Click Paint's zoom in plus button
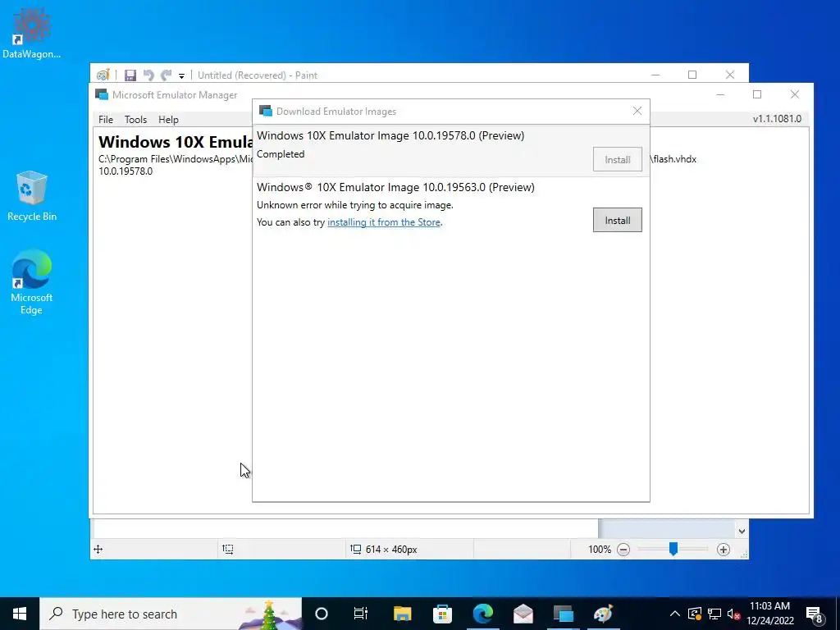Screen dimensions: 840x630 point(724,549)
